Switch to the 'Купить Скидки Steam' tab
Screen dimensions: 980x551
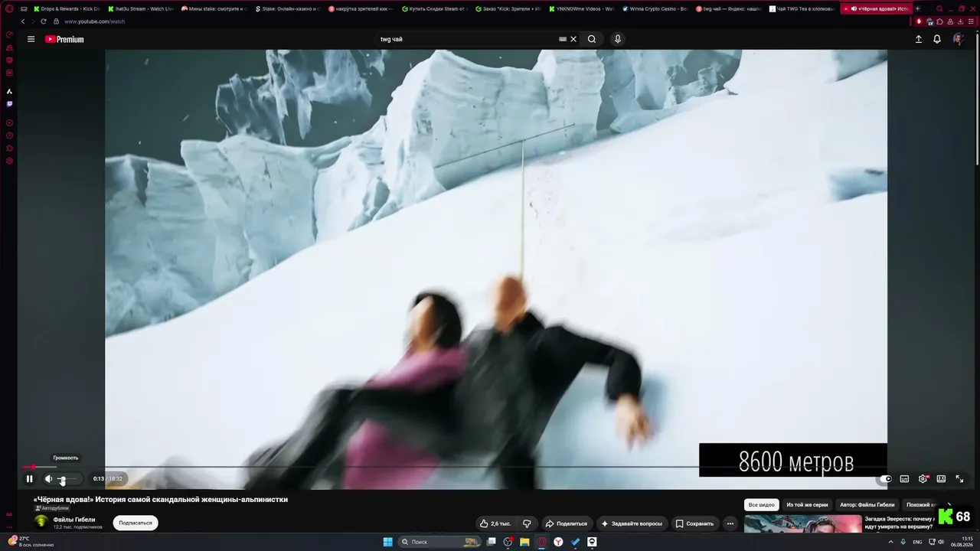click(x=435, y=8)
